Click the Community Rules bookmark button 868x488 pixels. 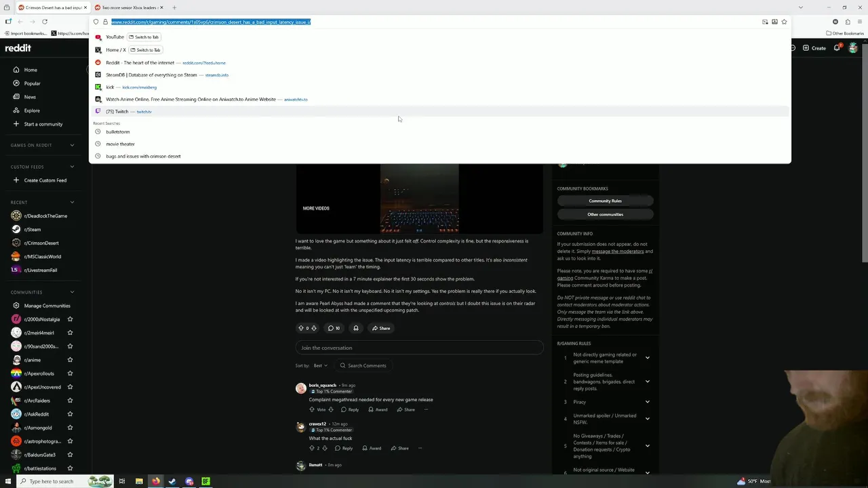[x=605, y=201]
